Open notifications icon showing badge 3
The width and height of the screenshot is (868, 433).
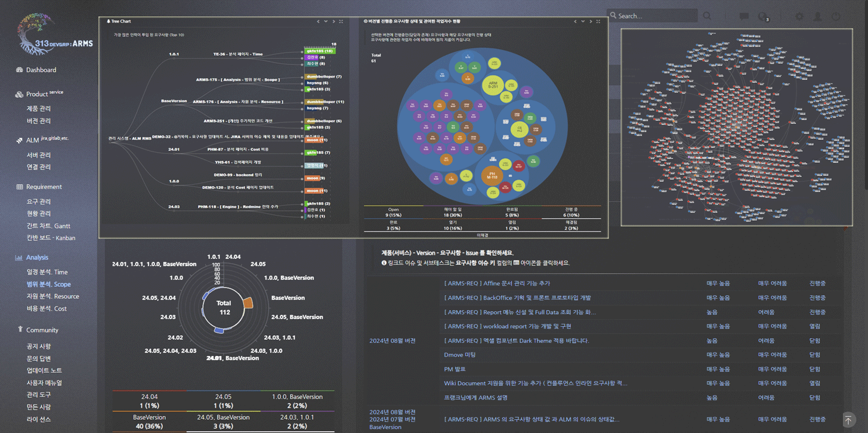pos(763,17)
